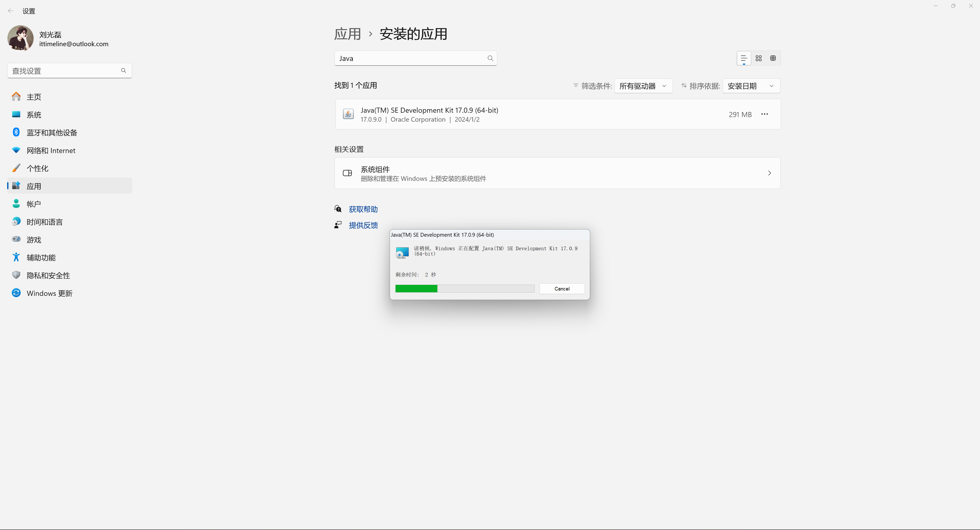Click the home icon beside 主页

[x=16, y=97]
